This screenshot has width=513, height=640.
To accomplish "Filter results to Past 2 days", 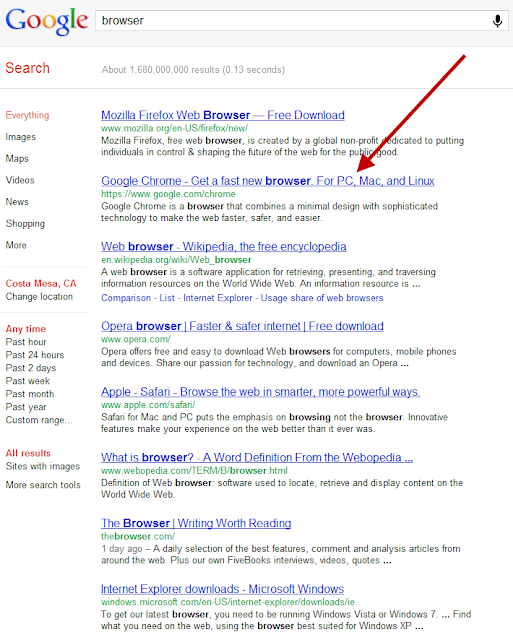I will tap(31, 368).
